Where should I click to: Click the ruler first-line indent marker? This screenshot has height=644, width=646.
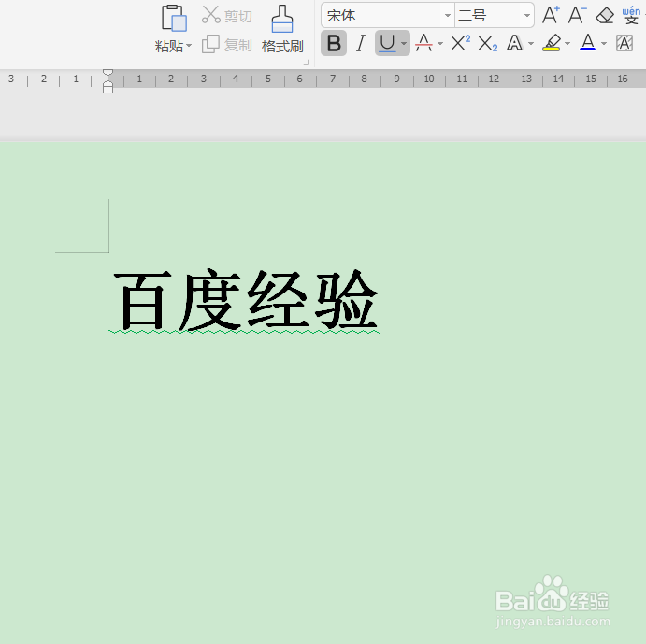108,74
